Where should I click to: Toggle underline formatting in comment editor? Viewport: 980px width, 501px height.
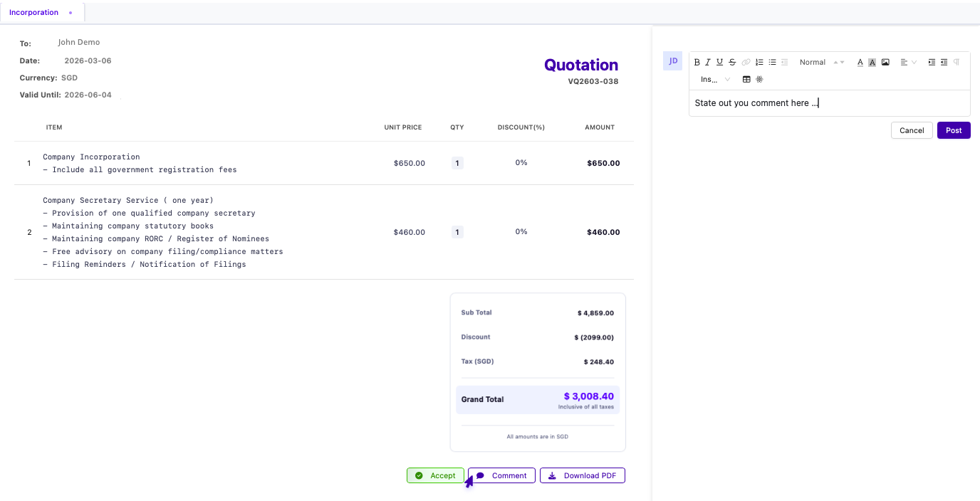click(x=719, y=63)
